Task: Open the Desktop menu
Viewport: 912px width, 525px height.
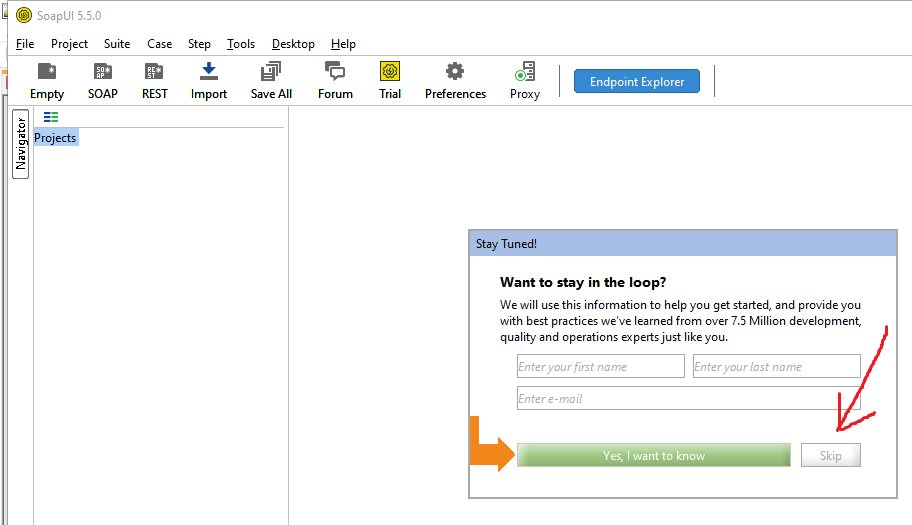Action: pos(293,44)
